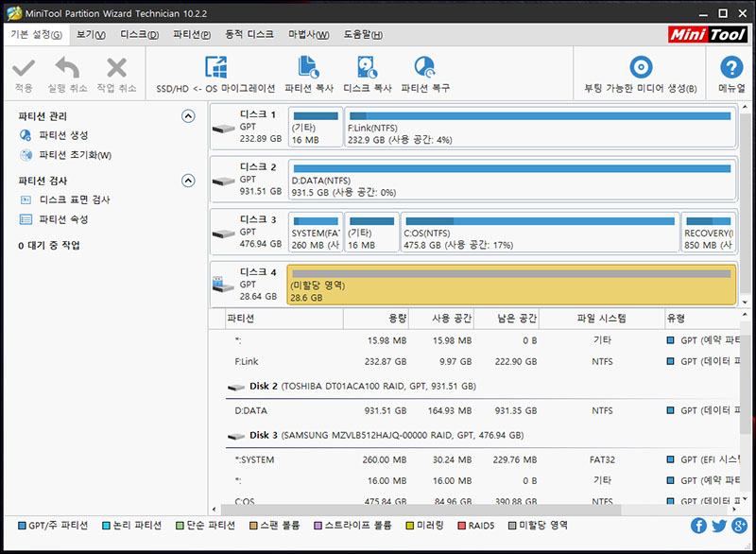Open the 마법사(W) menu
The width and height of the screenshot is (756, 554).
click(x=309, y=35)
